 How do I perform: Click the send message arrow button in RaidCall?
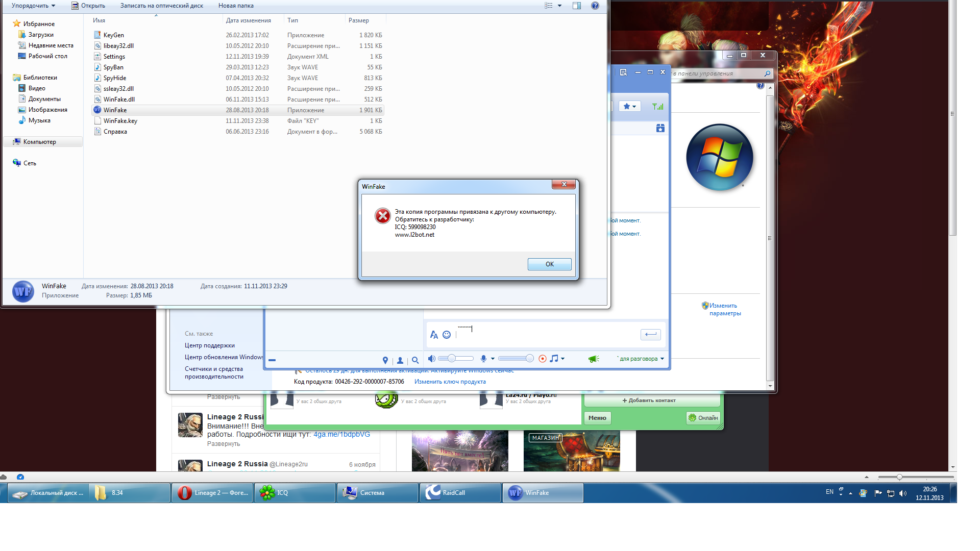pyautogui.click(x=650, y=335)
